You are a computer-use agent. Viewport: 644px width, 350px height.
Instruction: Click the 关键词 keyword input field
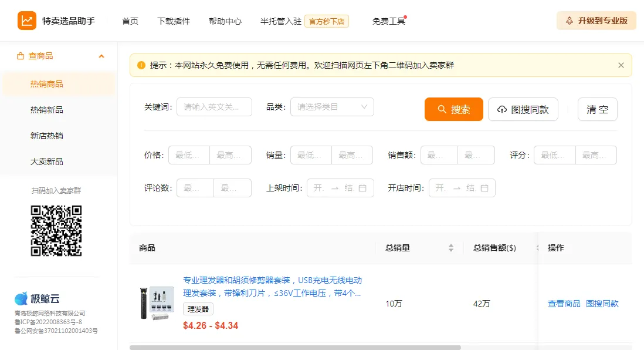pos(214,107)
